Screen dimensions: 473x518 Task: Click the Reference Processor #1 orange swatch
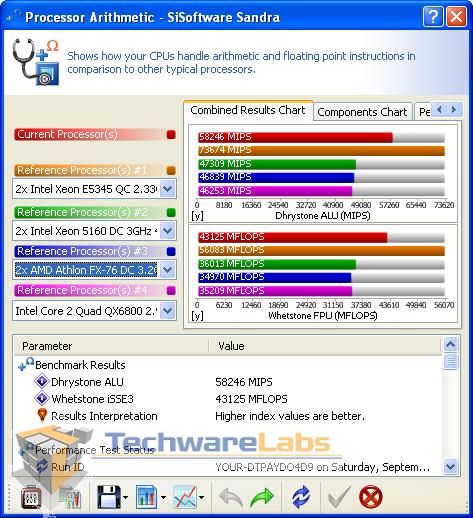click(x=171, y=171)
